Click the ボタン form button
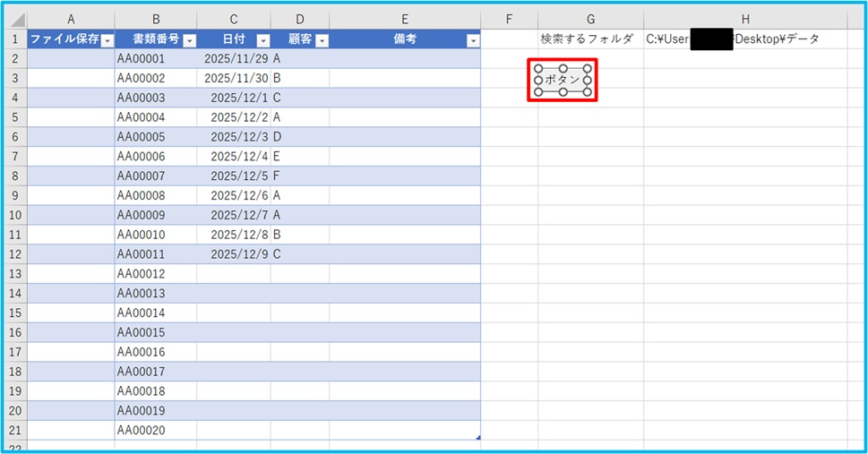The image size is (868, 454). [563, 80]
